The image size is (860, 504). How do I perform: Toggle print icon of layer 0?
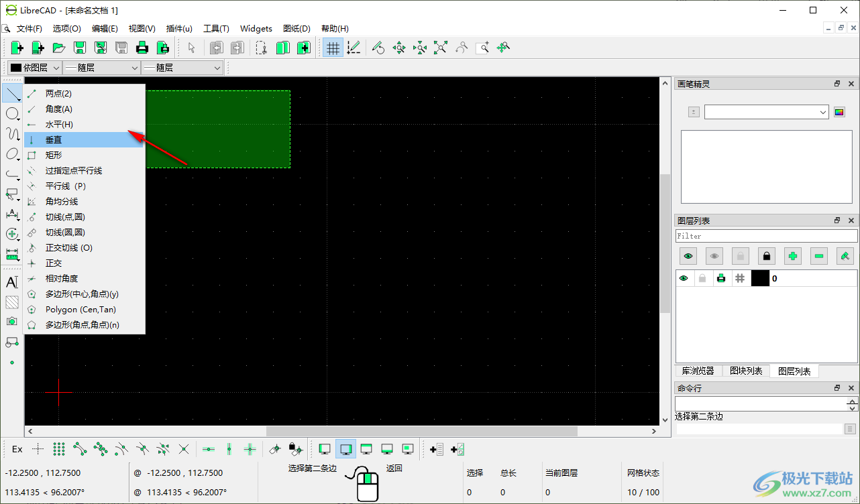tap(721, 278)
